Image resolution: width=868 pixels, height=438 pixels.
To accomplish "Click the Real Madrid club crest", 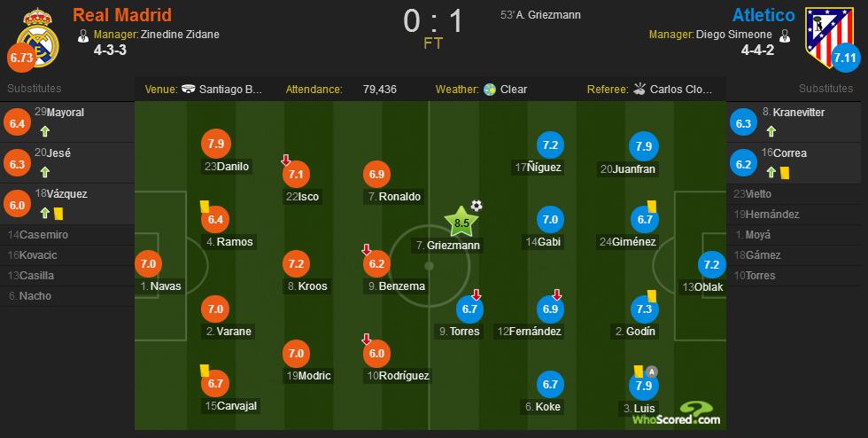I will pyautogui.click(x=37, y=38).
